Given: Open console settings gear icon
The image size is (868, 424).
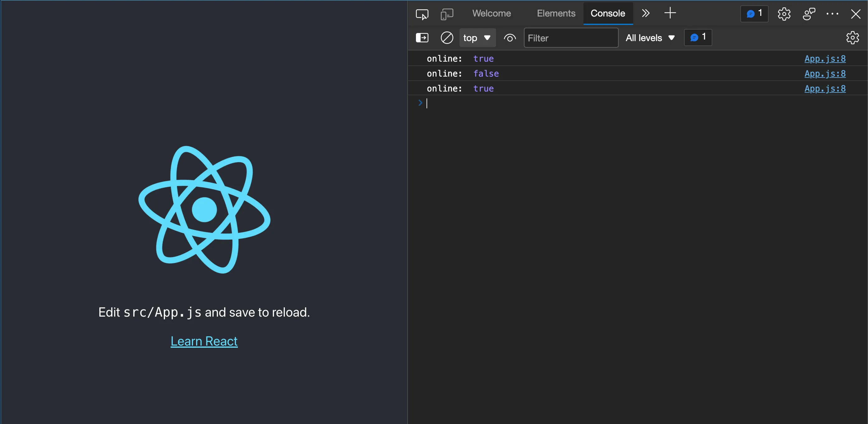Looking at the screenshot, I should coord(852,37).
